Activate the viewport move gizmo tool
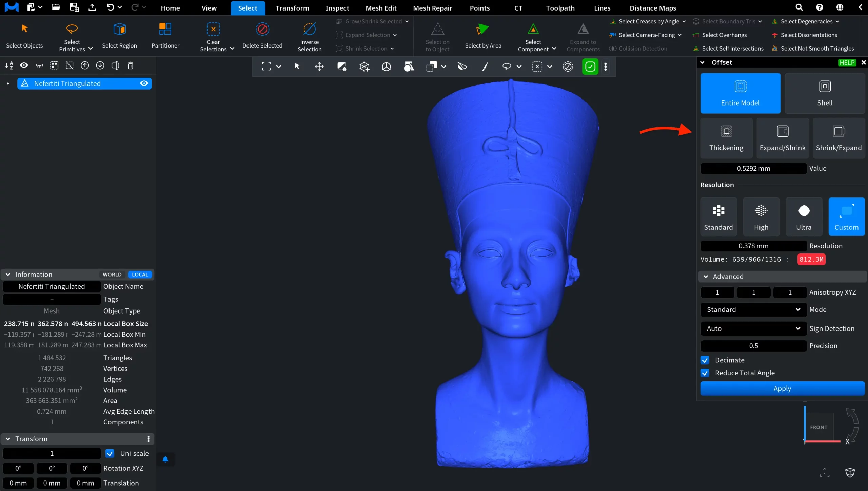868x491 pixels. coord(319,67)
